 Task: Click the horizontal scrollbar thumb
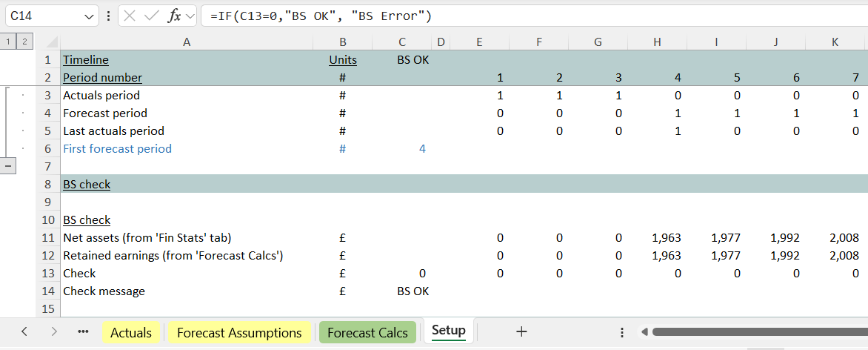pos(755,332)
